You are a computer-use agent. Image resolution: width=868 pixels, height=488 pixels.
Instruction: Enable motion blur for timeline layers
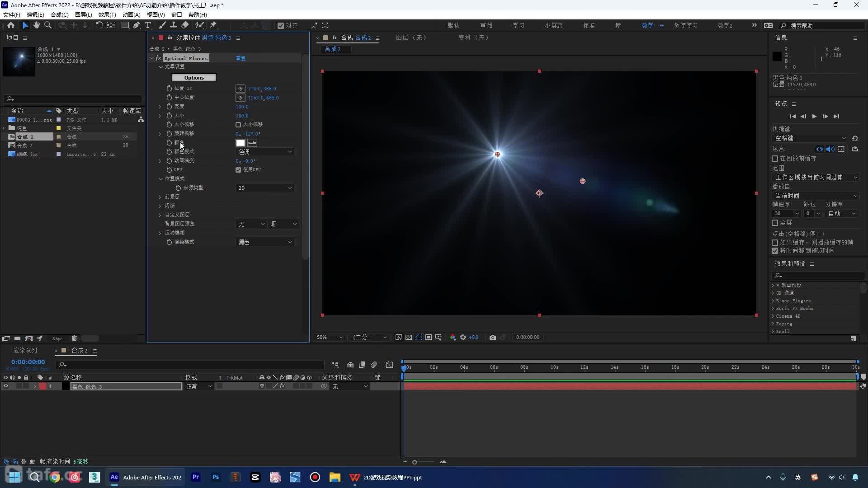coord(374,365)
